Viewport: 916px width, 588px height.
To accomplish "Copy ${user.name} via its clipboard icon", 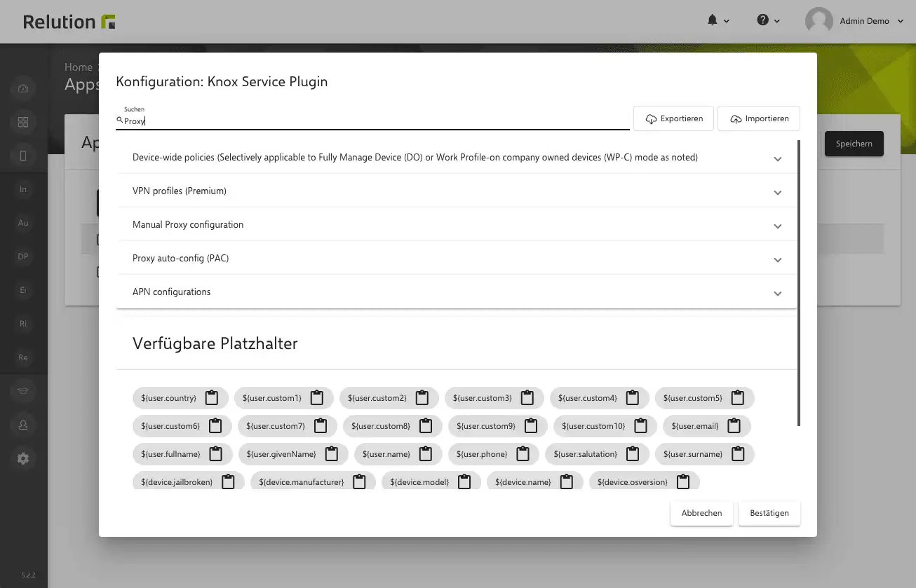I will (426, 454).
